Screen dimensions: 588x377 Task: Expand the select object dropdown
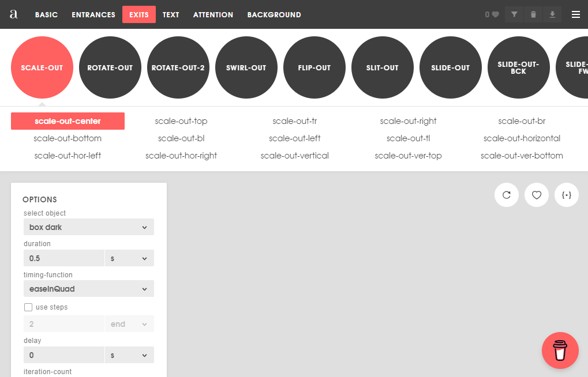tap(88, 227)
